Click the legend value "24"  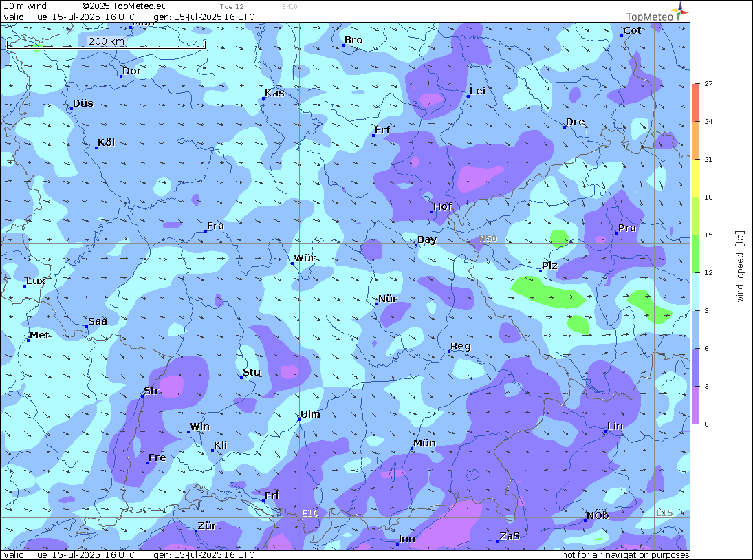708,122
